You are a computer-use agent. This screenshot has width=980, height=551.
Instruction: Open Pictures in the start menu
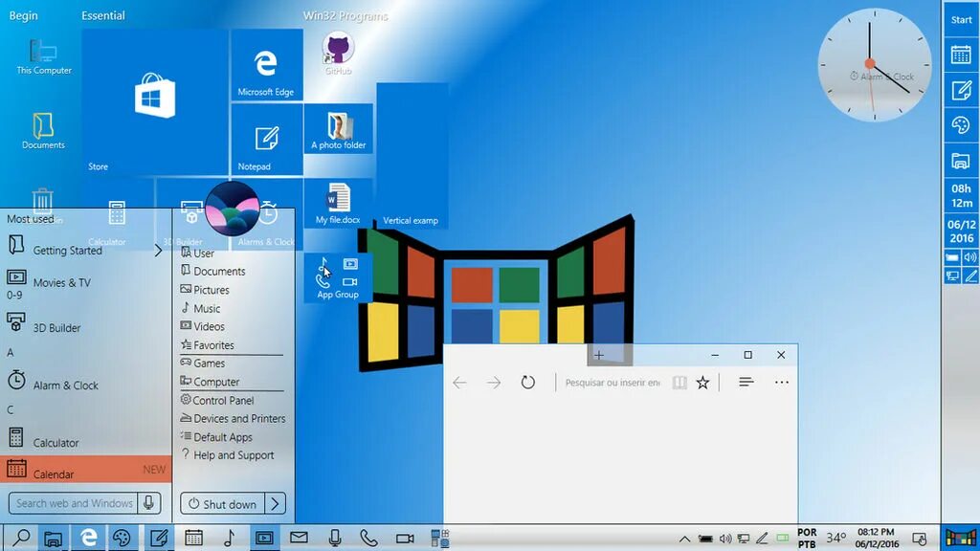click(205, 290)
